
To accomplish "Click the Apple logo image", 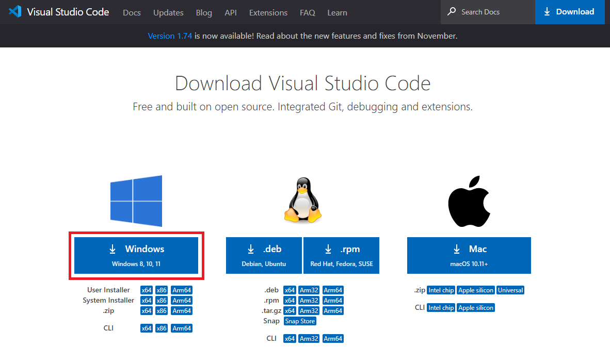I will (x=469, y=201).
